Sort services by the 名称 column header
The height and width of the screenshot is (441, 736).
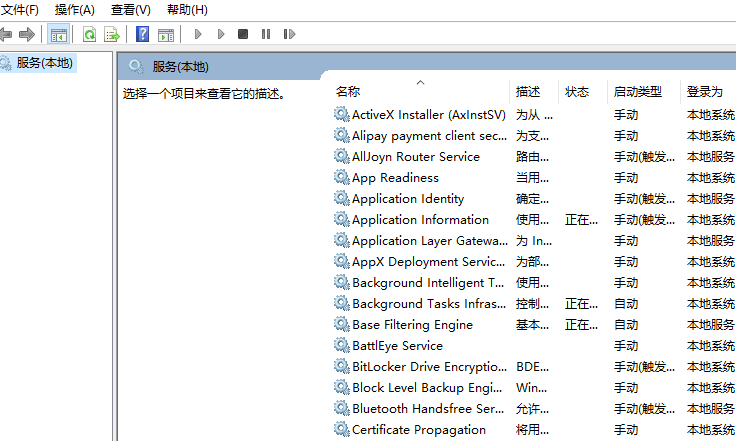tap(348, 91)
